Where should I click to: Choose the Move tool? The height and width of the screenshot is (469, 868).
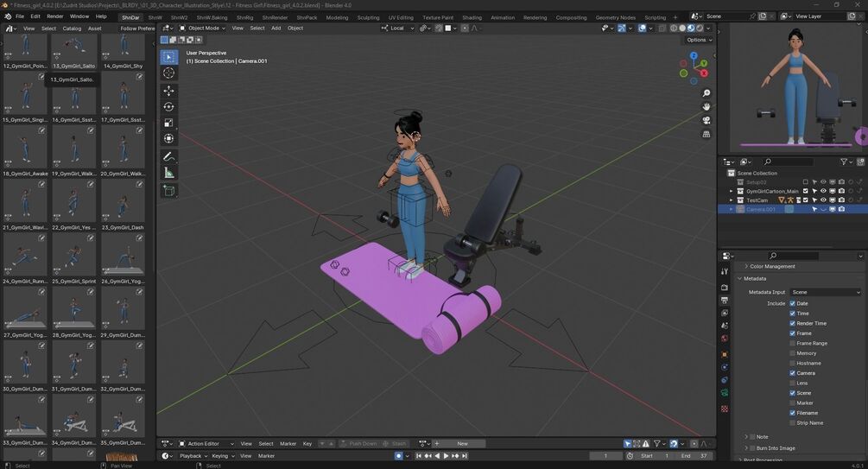coord(168,90)
